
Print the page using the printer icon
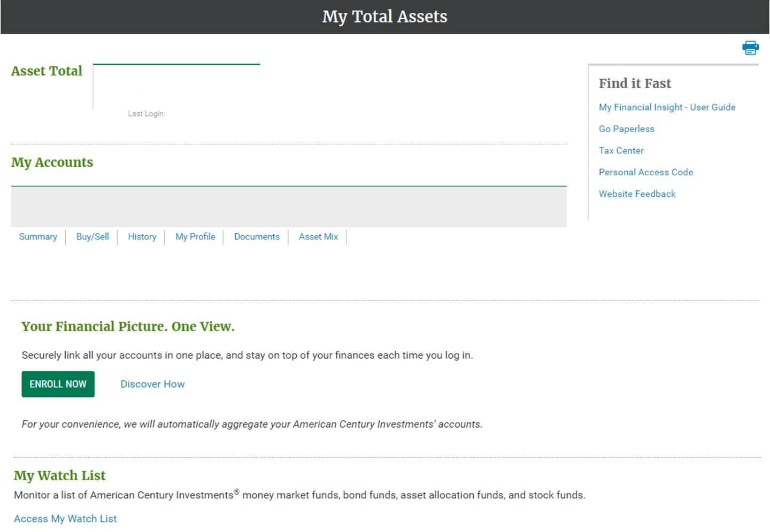point(750,48)
